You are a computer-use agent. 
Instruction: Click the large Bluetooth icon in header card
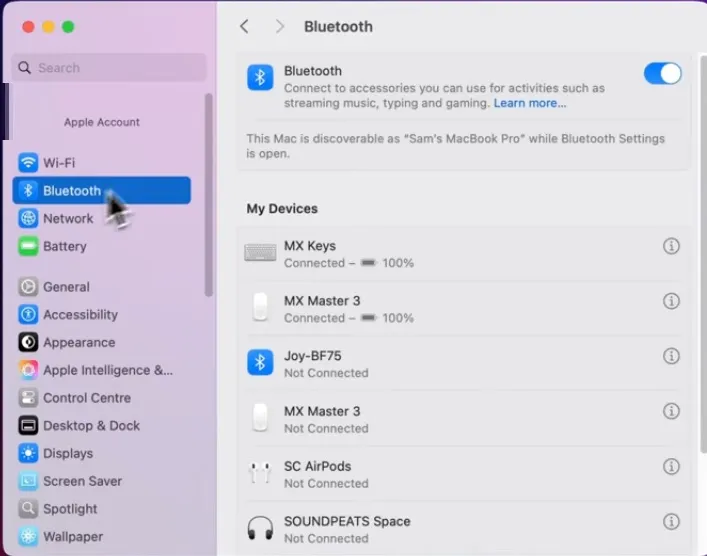pos(260,77)
